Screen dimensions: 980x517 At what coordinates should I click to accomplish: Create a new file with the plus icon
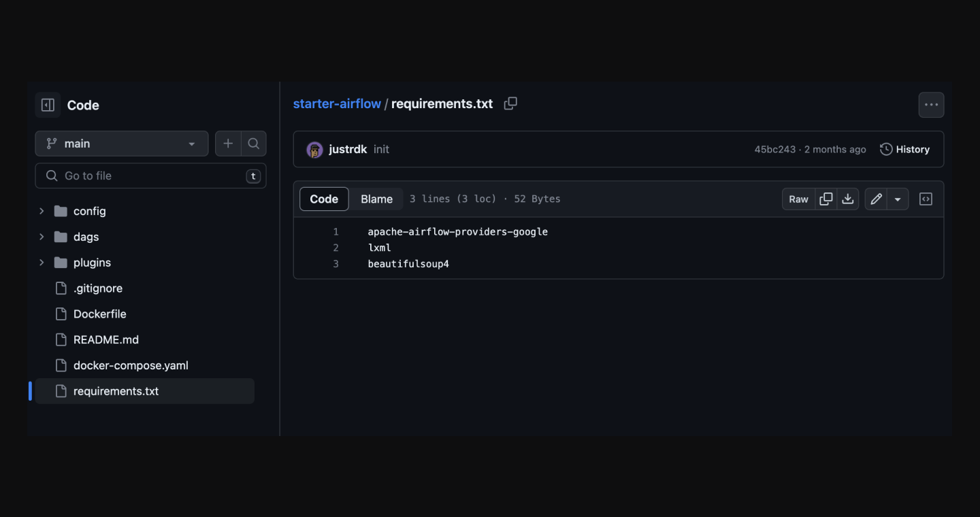(x=228, y=144)
